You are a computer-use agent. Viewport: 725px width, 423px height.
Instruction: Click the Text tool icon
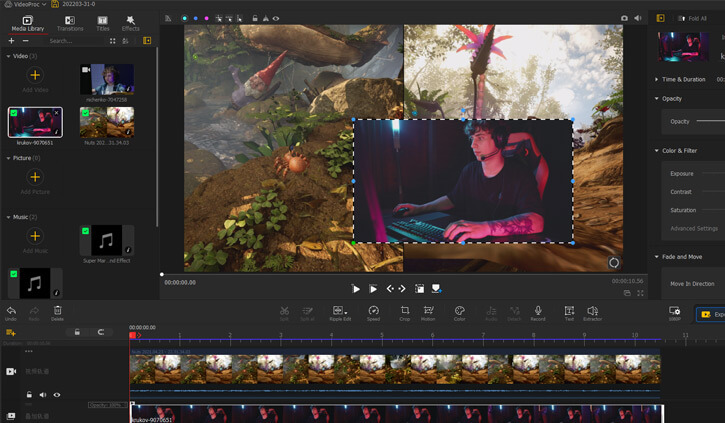coord(569,311)
